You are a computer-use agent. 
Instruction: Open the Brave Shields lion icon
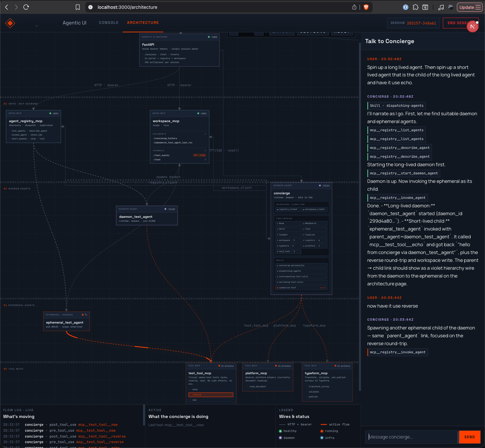[x=366, y=7]
